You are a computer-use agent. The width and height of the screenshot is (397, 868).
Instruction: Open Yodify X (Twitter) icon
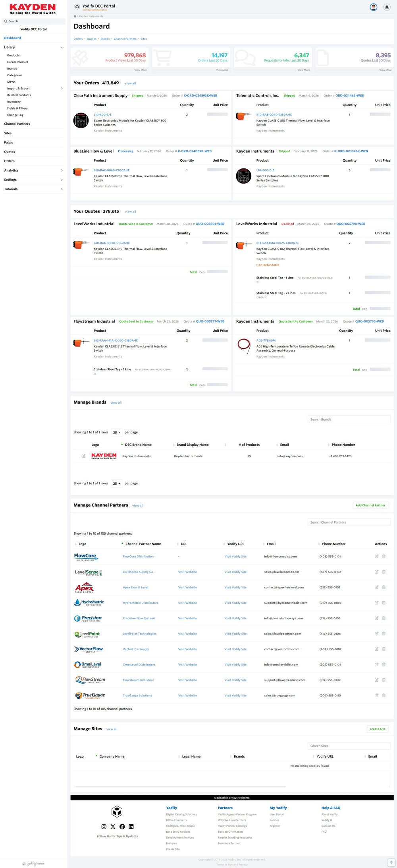click(113, 827)
